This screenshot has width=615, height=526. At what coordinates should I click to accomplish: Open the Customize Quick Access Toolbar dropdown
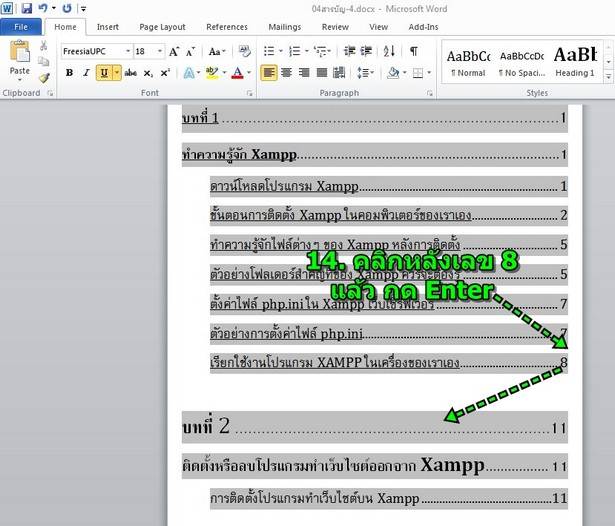pos(83,8)
